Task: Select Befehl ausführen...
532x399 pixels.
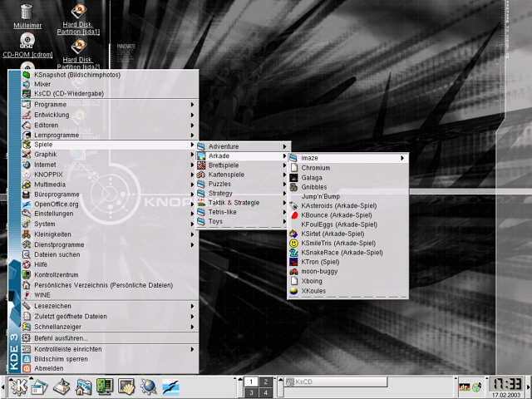Action: [109, 338]
